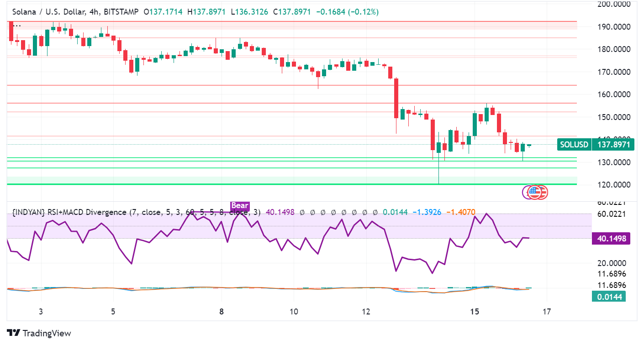Click the low price value L136.3126

249,12
